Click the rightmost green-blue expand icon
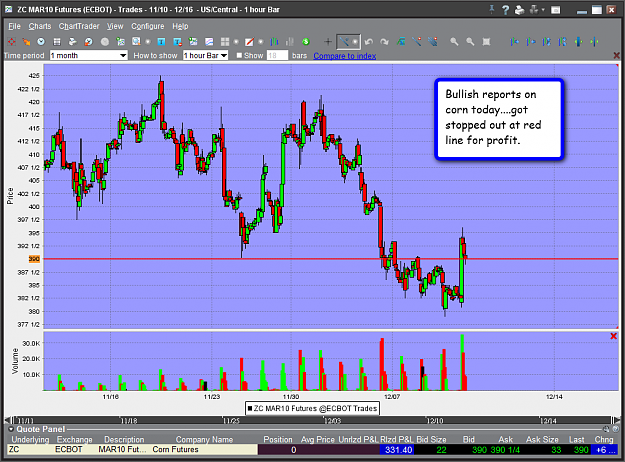Viewport: 625px width, 462px height. click(594, 41)
